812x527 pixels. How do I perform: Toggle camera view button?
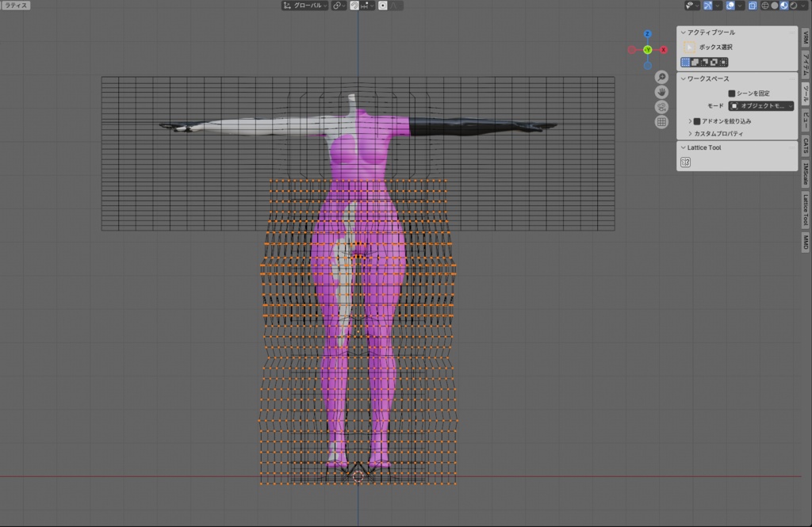click(661, 107)
